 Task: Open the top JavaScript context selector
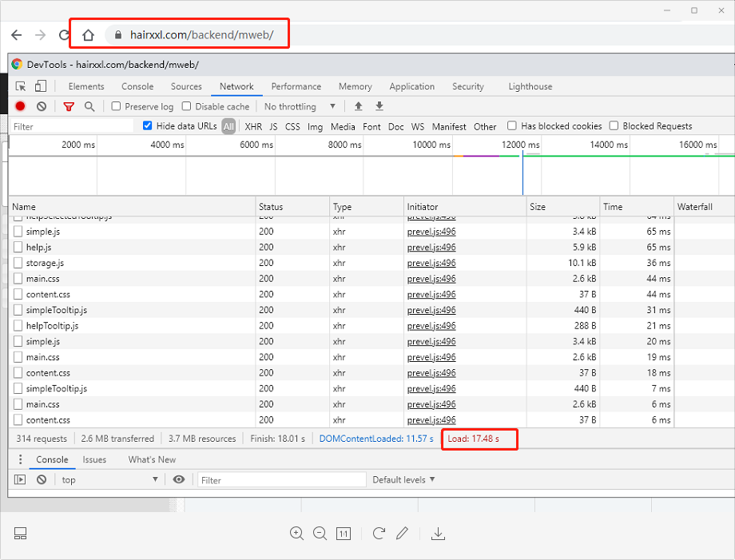pyautogui.click(x=109, y=479)
